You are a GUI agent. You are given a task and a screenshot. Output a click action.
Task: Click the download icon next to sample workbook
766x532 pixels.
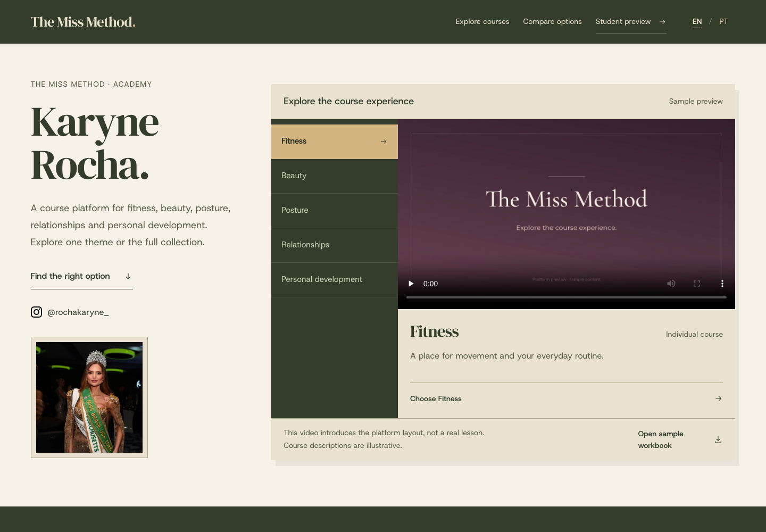coord(718,439)
